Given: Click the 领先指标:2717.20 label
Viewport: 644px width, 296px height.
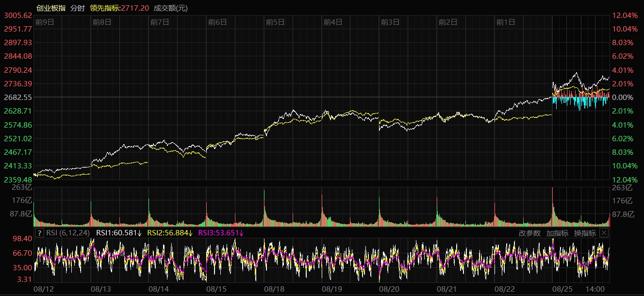Looking at the screenshot, I should [119, 8].
